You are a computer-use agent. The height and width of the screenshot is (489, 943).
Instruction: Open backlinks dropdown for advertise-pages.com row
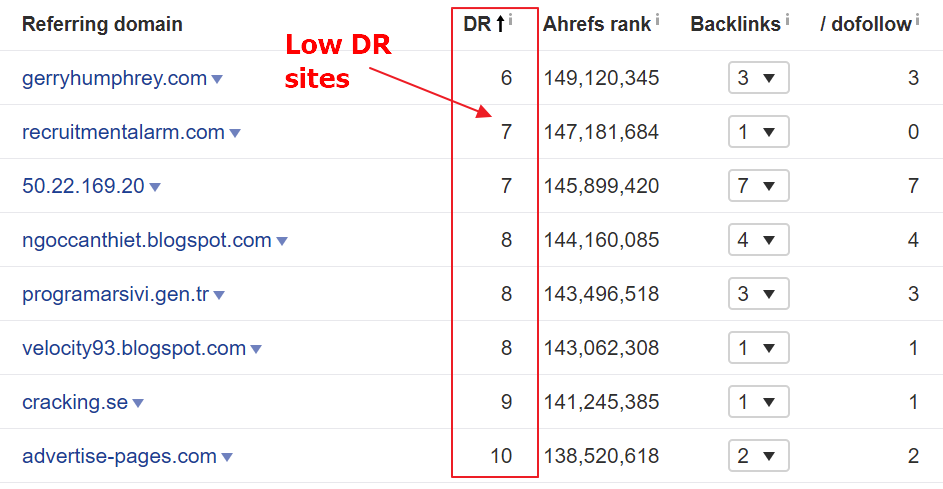pos(758,456)
